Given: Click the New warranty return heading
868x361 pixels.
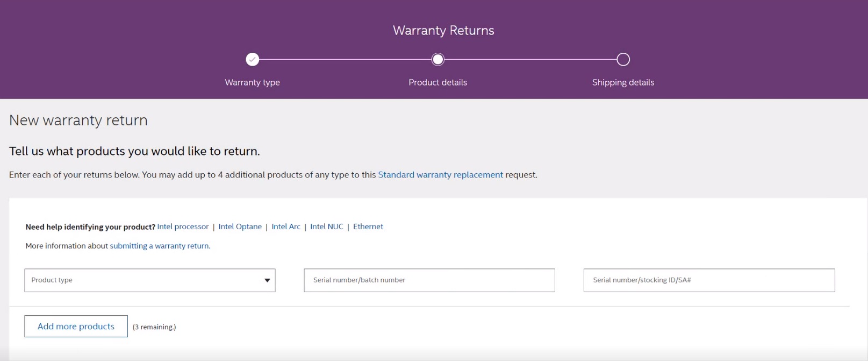Looking at the screenshot, I should (x=78, y=120).
